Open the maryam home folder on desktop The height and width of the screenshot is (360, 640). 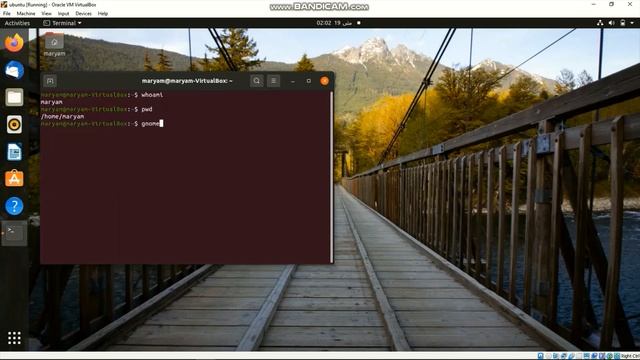tap(54, 45)
